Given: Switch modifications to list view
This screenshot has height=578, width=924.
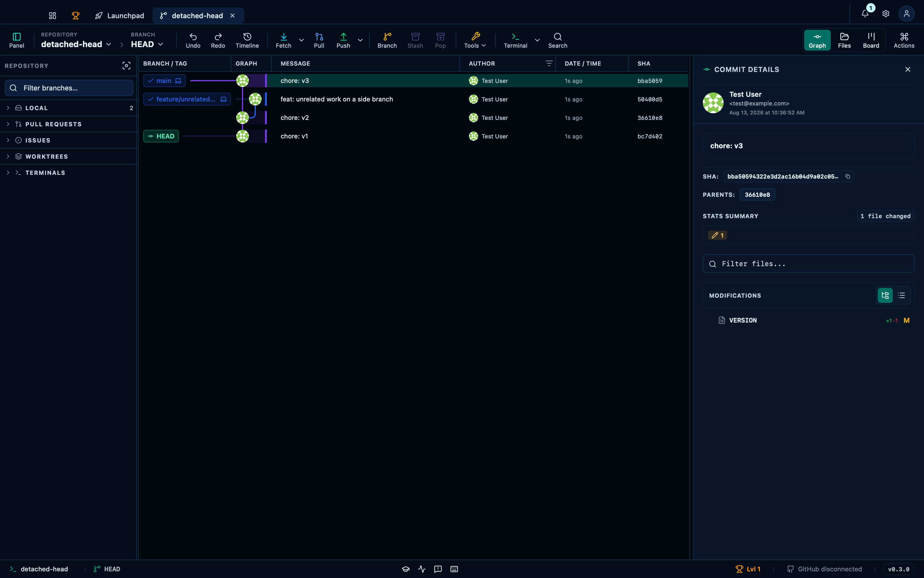Looking at the screenshot, I should click(x=901, y=295).
